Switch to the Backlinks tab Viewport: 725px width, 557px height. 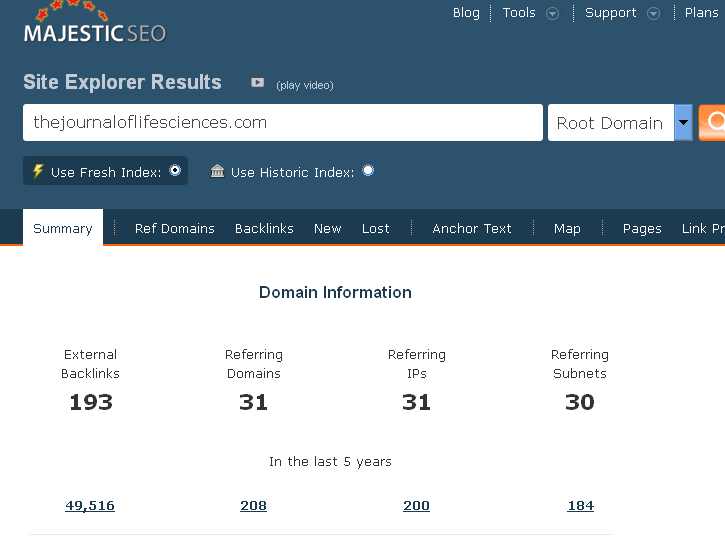tap(264, 228)
